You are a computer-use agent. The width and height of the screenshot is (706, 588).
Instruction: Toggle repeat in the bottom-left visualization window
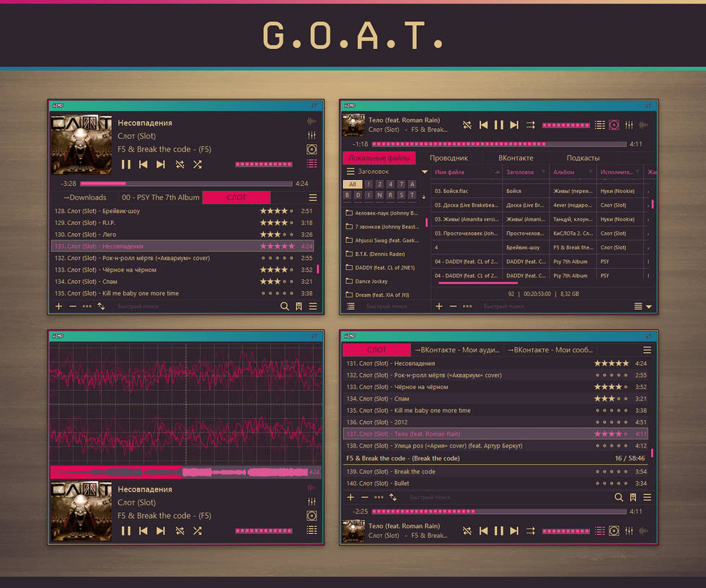point(180,531)
